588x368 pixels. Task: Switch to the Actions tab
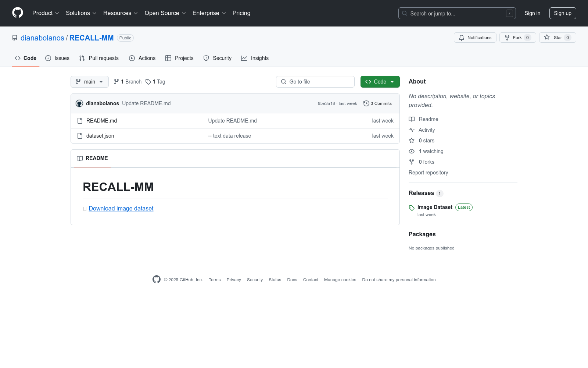click(x=142, y=58)
